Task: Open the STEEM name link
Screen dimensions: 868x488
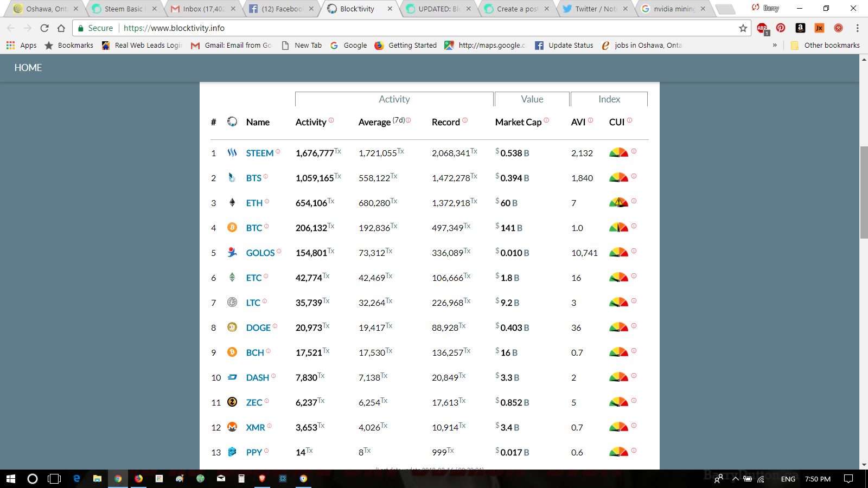Action: (x=260, y=153)
